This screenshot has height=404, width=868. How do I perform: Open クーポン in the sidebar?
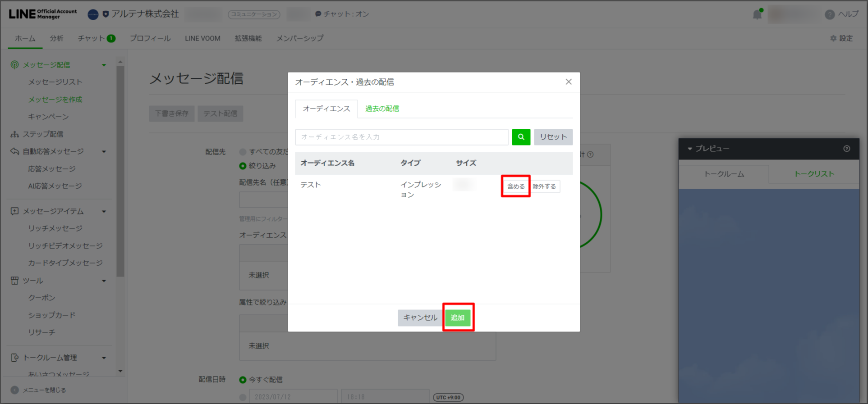tap(41, 298)
